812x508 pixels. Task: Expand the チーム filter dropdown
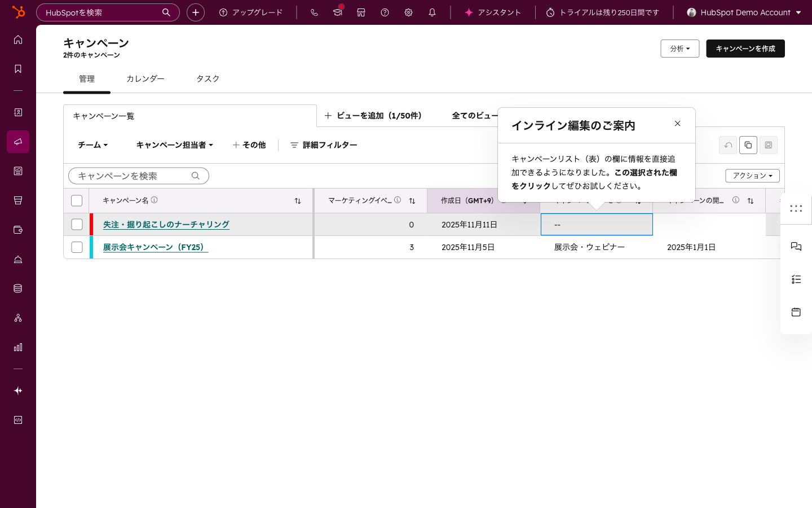(x=92, y=145)
